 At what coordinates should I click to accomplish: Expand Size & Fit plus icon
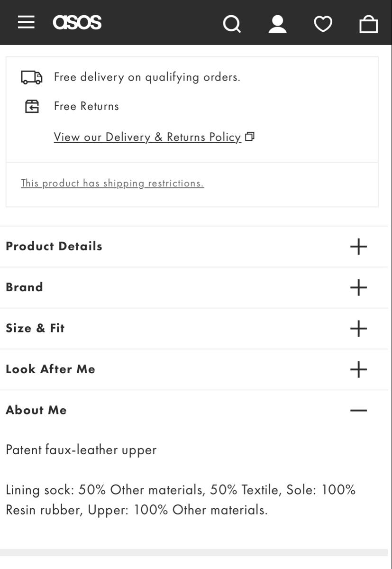click(x=358, y=328)
